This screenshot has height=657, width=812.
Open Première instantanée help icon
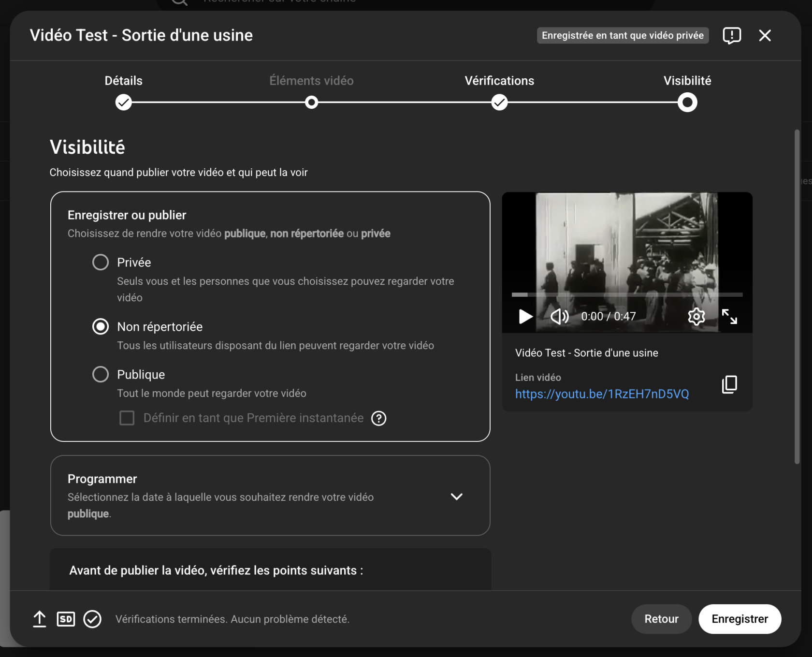click(x=378, y=418)
